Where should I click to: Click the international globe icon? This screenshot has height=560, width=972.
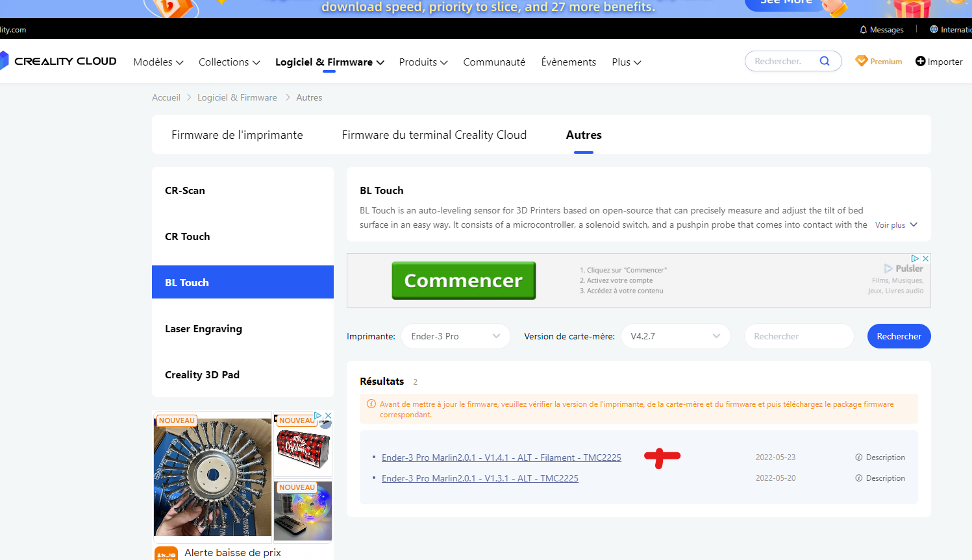[934, 29]
